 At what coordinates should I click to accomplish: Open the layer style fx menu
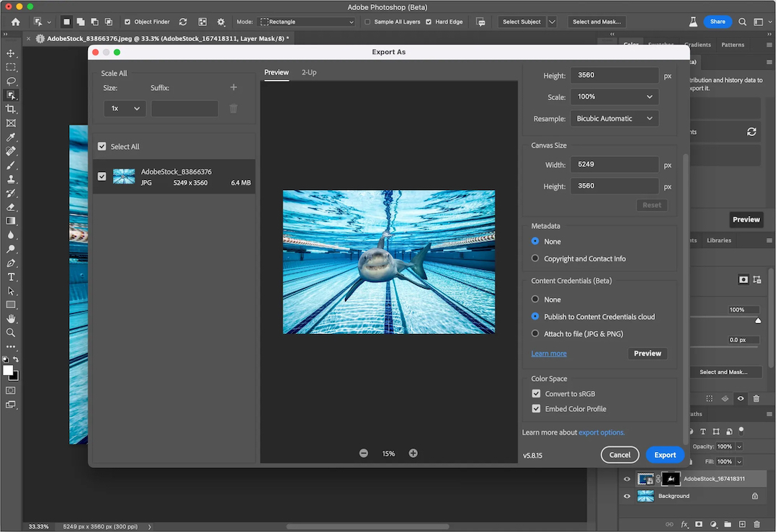pyautogui.click(x=684, y=524)
